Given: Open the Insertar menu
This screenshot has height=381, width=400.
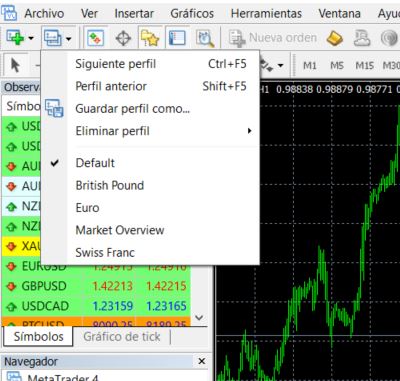Looking at the screenshot, I should tap(134, 14).
